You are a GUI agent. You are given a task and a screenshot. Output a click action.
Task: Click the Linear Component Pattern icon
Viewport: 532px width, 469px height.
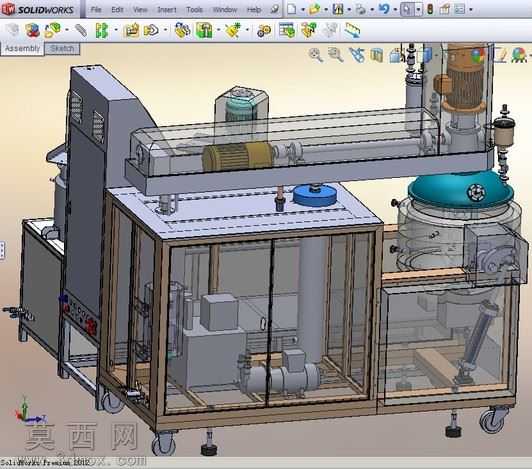point(102,30)
